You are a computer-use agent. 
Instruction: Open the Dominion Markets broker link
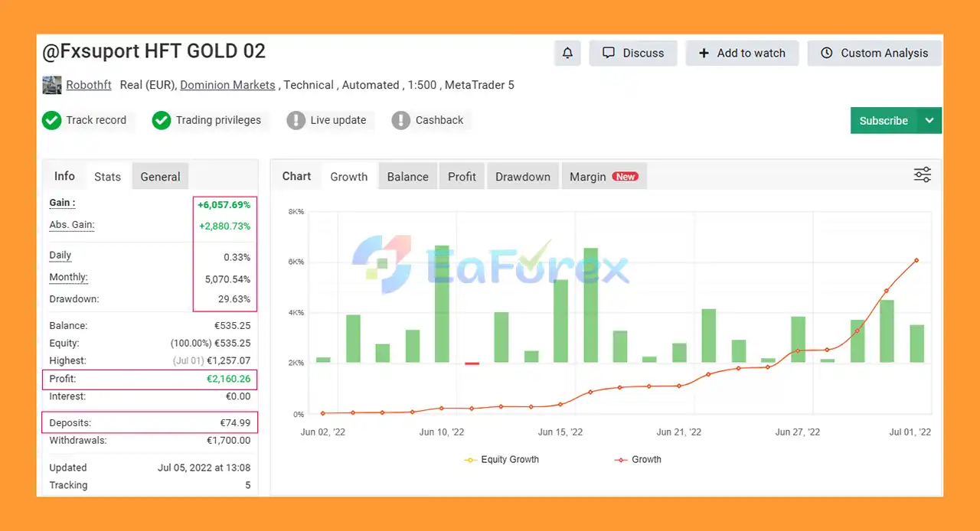tap(227, 85)
